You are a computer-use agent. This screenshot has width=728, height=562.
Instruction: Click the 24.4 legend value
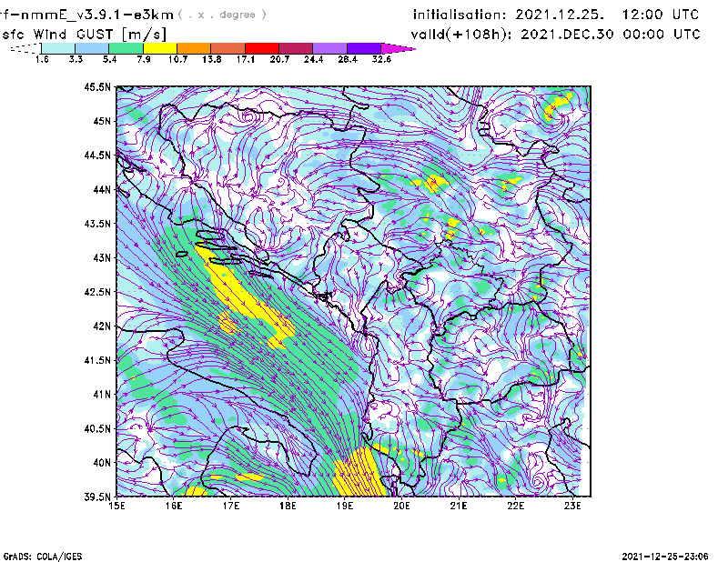click(313, 59)
